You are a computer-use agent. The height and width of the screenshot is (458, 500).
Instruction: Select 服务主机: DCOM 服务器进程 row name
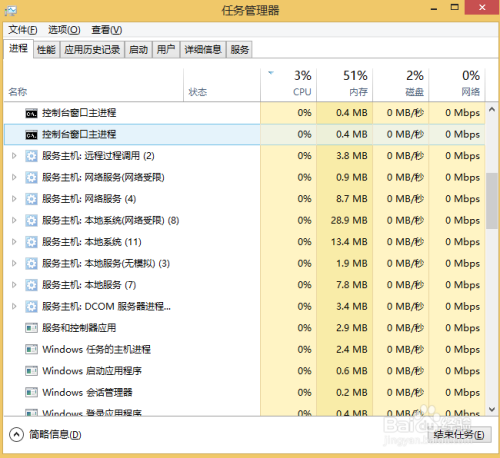pos(106,306)
